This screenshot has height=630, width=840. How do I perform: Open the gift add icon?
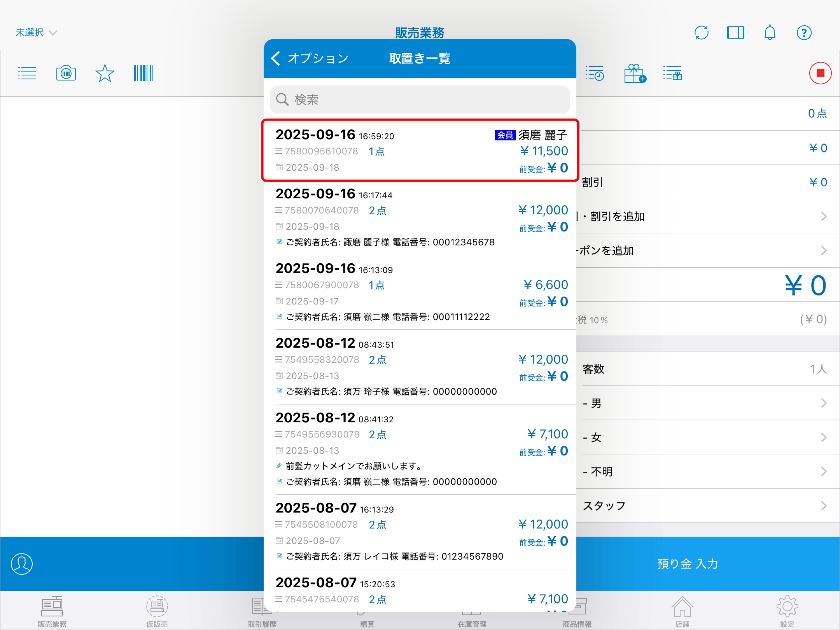634,73
